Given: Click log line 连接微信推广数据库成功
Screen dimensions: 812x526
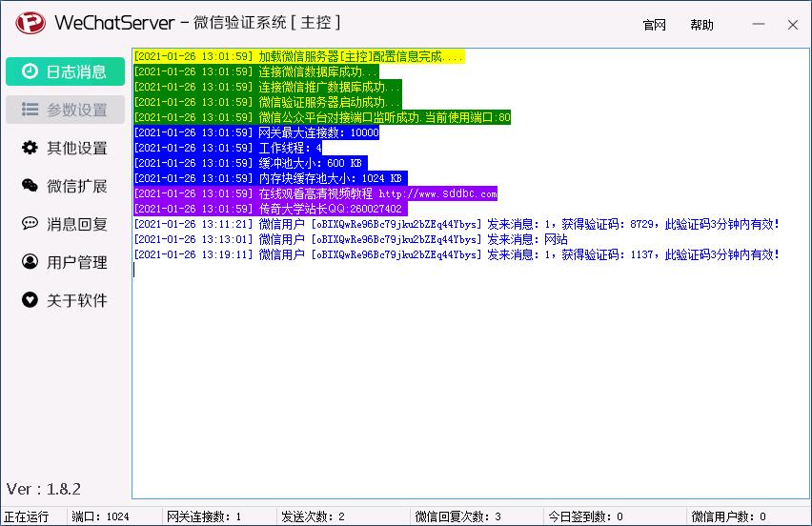Looking at the screenshot, I should point(267,87).
